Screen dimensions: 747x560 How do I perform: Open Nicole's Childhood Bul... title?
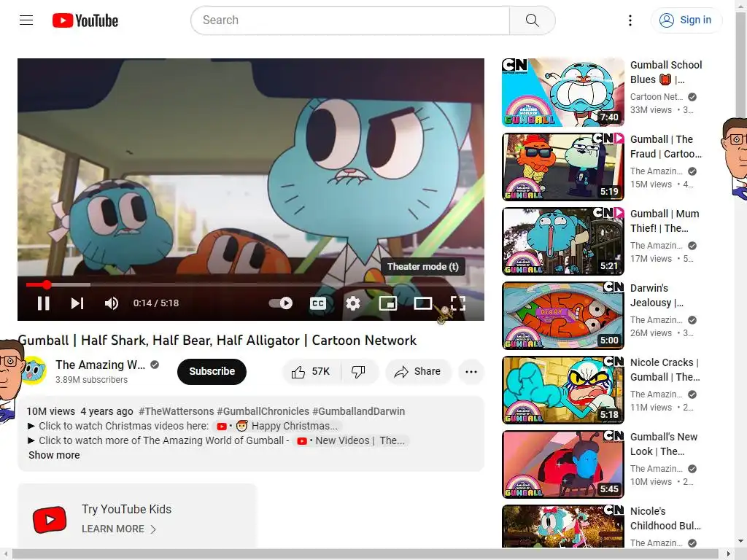click(665, 518)
